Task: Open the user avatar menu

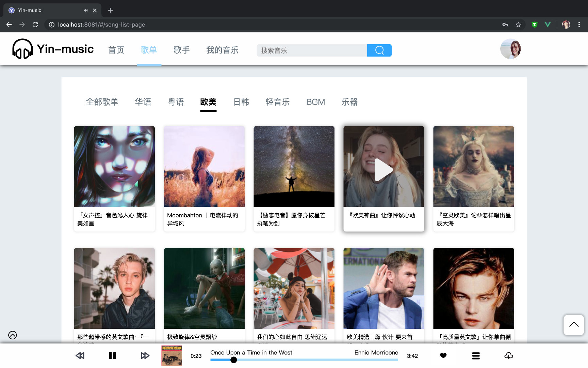Action: pyautogui.click(x=510, y=49)
